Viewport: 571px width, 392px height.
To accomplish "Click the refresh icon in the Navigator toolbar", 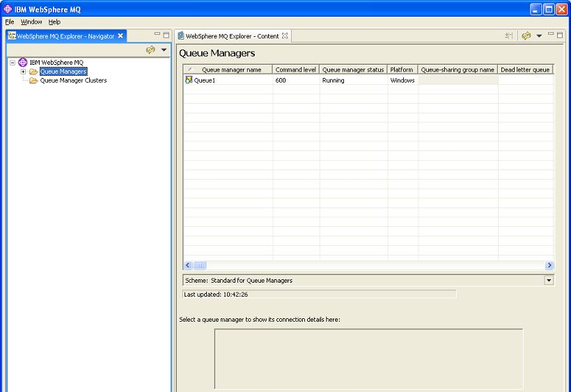I will (x=150, y=49).
